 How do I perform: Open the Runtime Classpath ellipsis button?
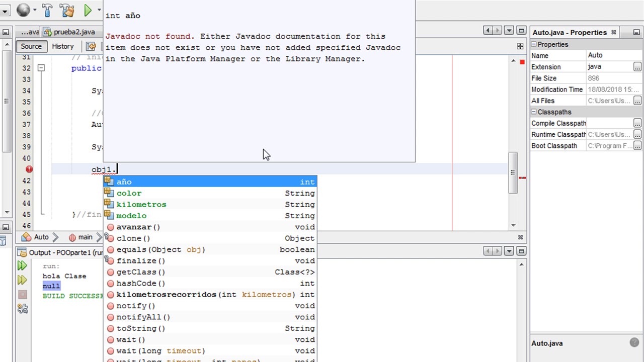pyautogui.click(x=637, y=135)
